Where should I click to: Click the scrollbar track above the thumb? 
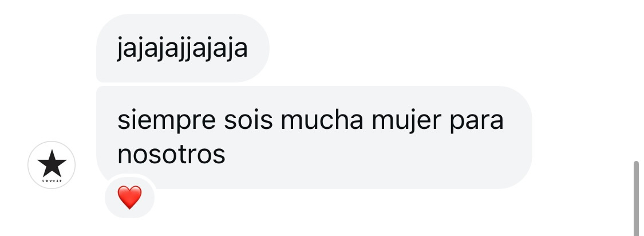636,80
